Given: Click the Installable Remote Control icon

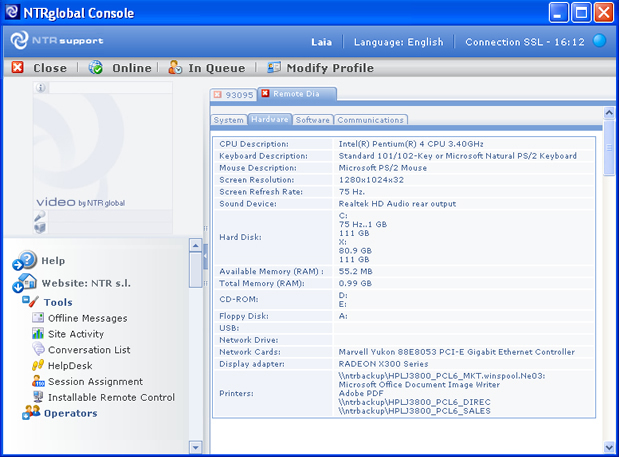Looking at the screenshot, I should (38, 397).
